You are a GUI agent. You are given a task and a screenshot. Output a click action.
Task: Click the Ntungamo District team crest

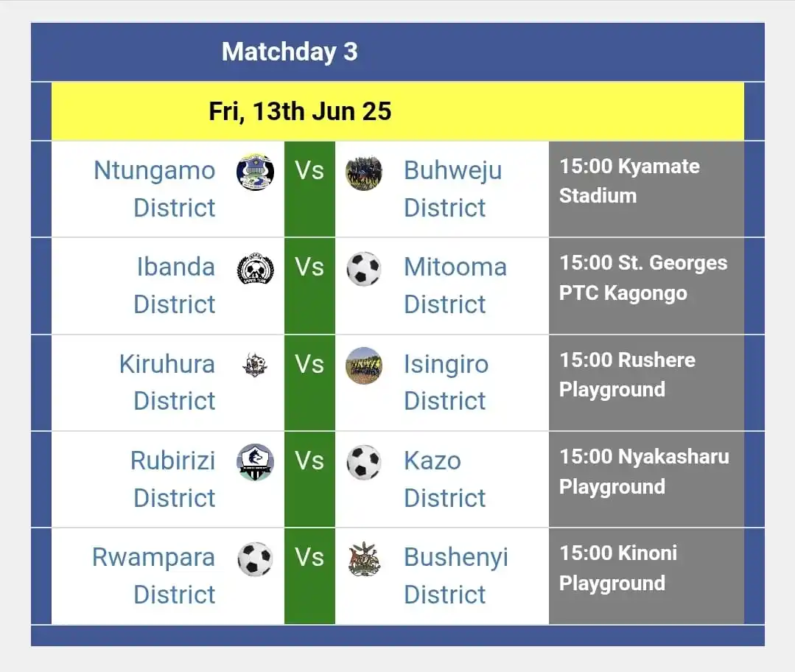(x=256, y=172)
